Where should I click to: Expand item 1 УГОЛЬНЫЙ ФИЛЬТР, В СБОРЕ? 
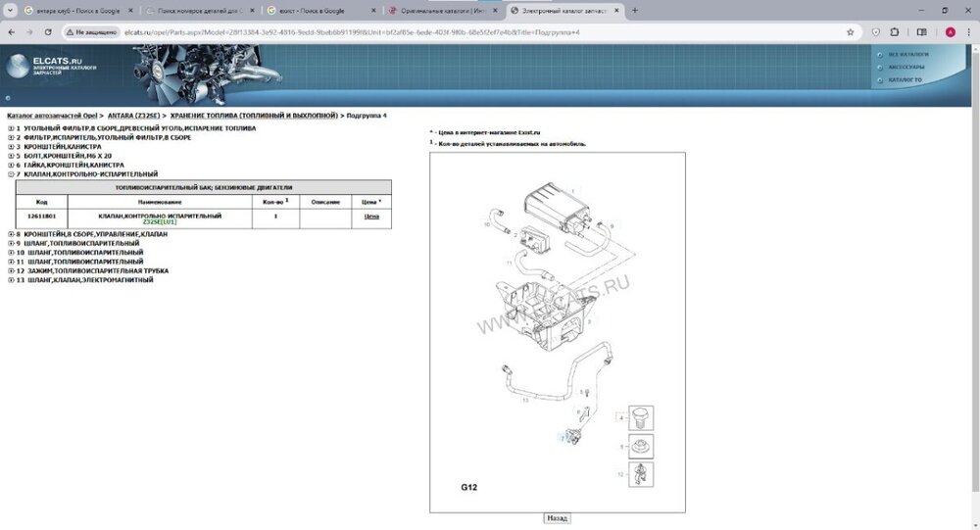[11, 128]
